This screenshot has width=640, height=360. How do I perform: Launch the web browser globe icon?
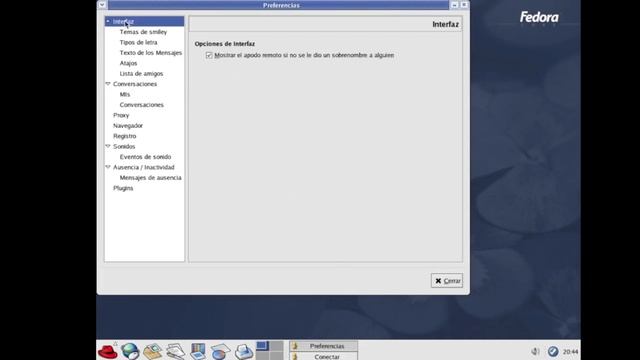click(x=130, y=351)
